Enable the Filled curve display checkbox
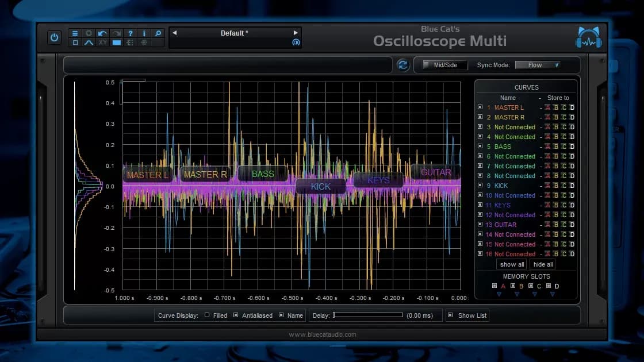This screenshot has height=362, width=644. point(207,315)
